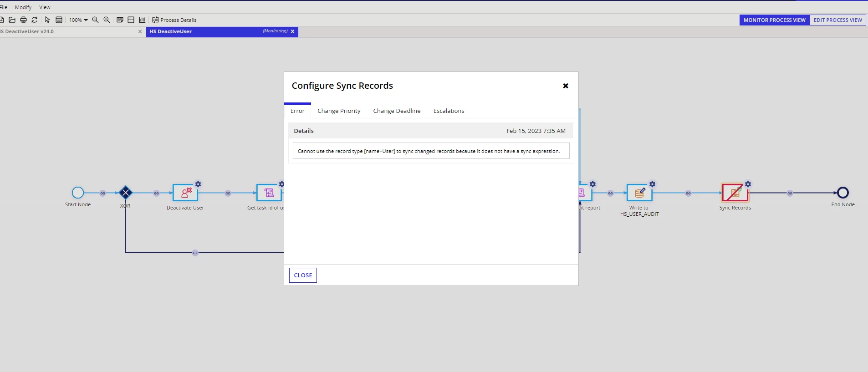The width and height of the screenshot is (868, 372).
Task: Click the link icon on the lower XOR bypass flow
Action: (x=195, y=253)
